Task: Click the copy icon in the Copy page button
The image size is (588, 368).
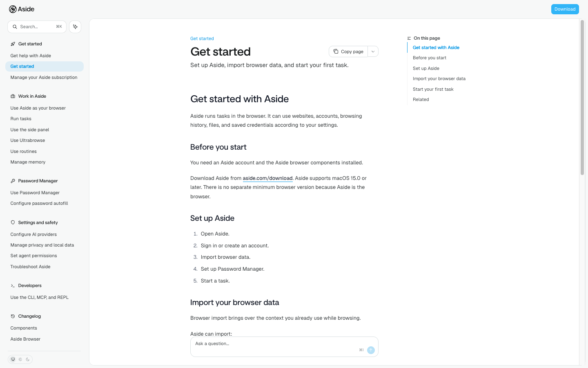Action: (x=336, y=52)
